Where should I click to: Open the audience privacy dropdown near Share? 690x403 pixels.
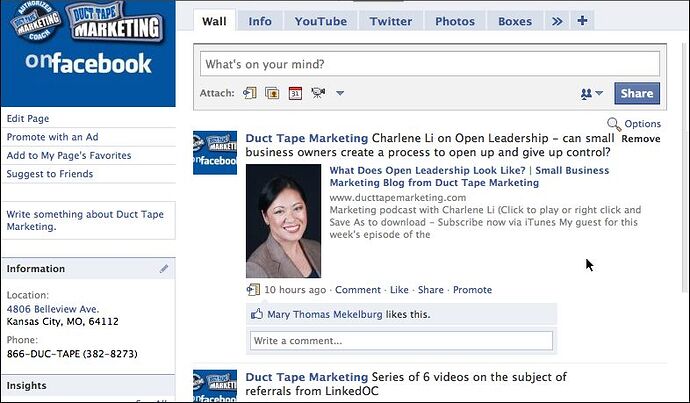[591, 93]
